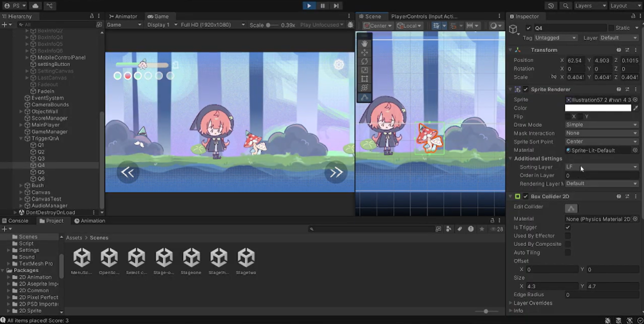Switch to the Animator tab
The width and height of the screenshot is (644, 324).
(x=123, y=16)
